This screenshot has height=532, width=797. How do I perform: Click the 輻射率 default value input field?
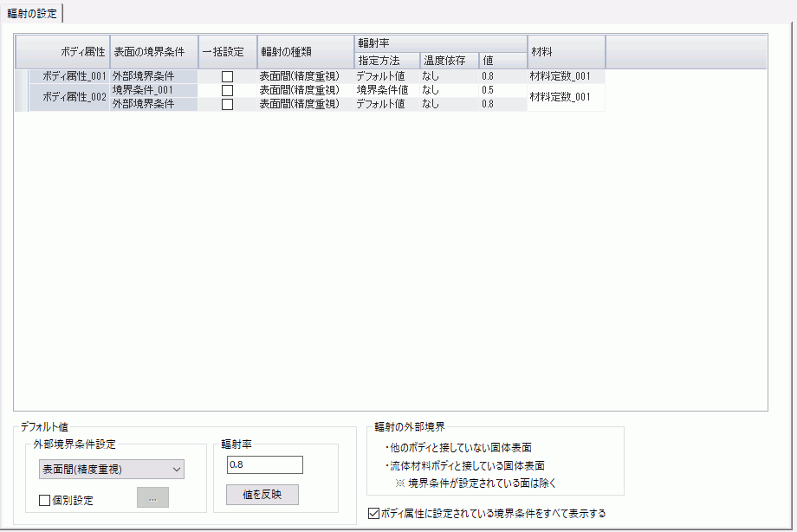264,465
